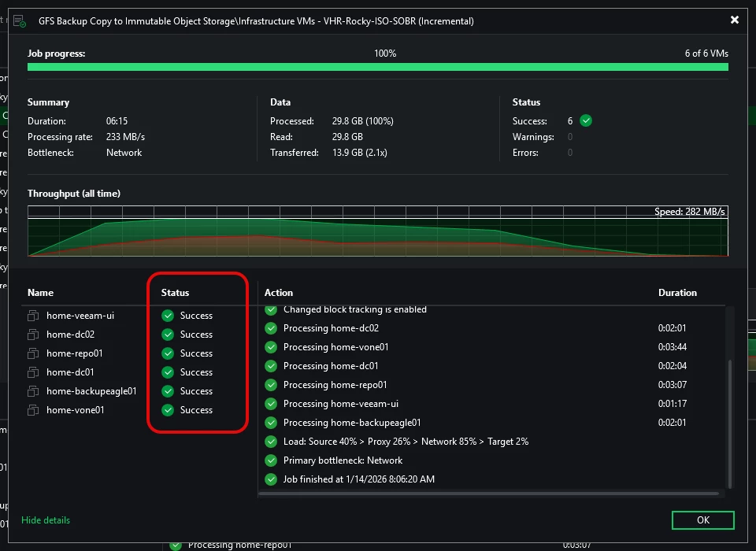Click the throughput graph area
This screenshot has width=756, height=551.
click(377, 231)
